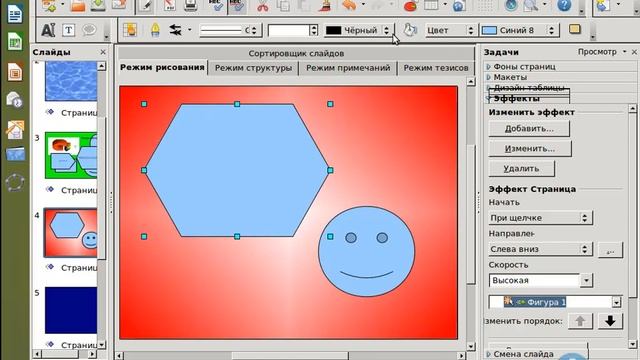Viewport: 640px width, 360px height.
Task: Open the Fontwork Gallery letter A icon
Action: pyautogui.click(x=48, y=30)
